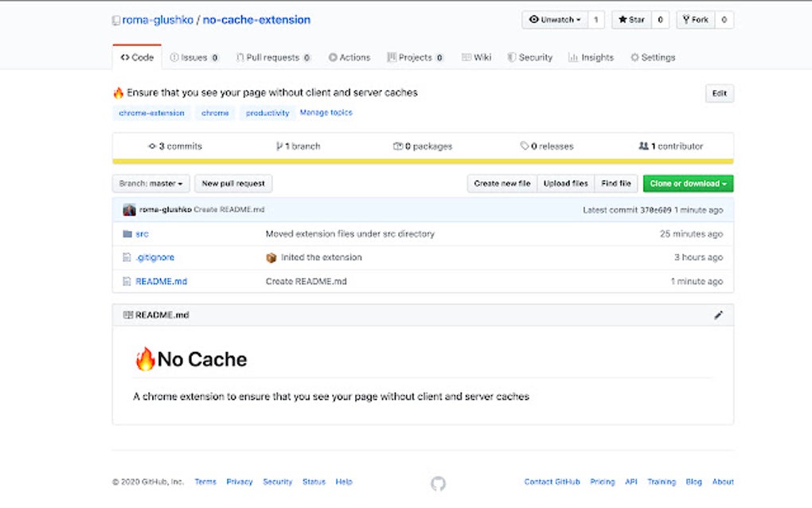Open the Branch: master selector
This screenshot has height=508, width=812.
click(x=150, y=183)
